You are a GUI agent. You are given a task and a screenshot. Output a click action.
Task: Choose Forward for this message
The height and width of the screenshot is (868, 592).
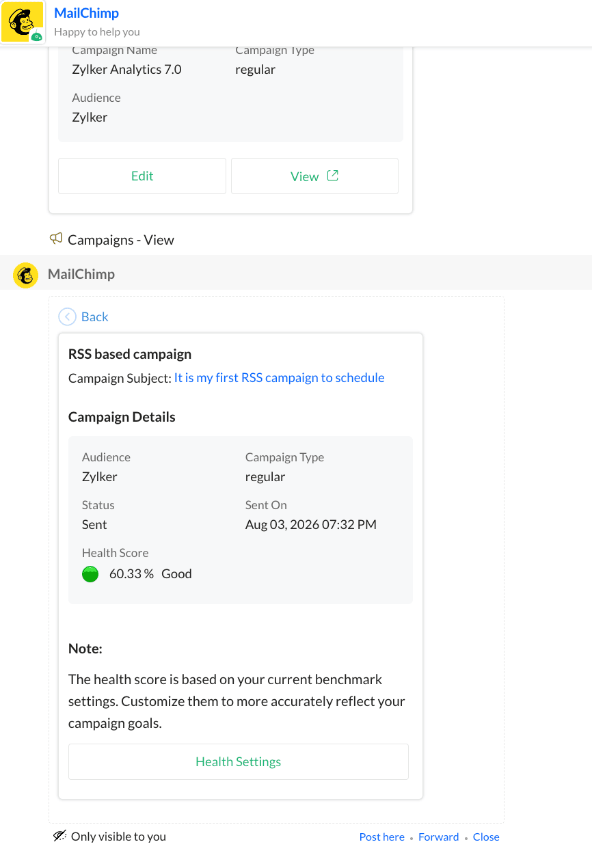click(439, 837)
